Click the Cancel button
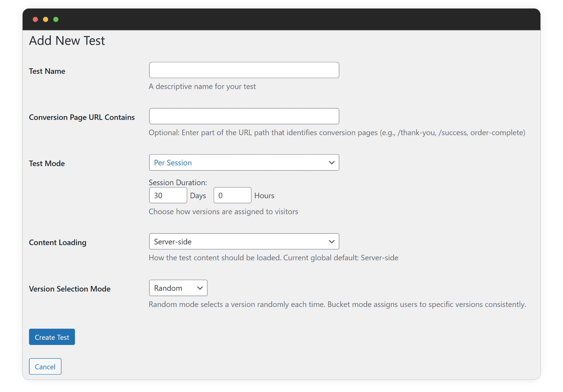This screenshot has height=392, width=563. click(45, 367)
